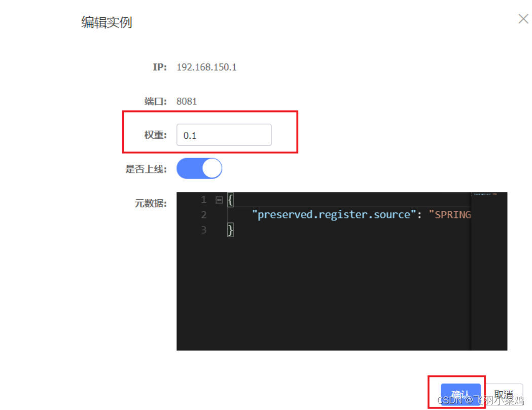
Task: Click the 权重 label text
Action: (x=155, y=135)
